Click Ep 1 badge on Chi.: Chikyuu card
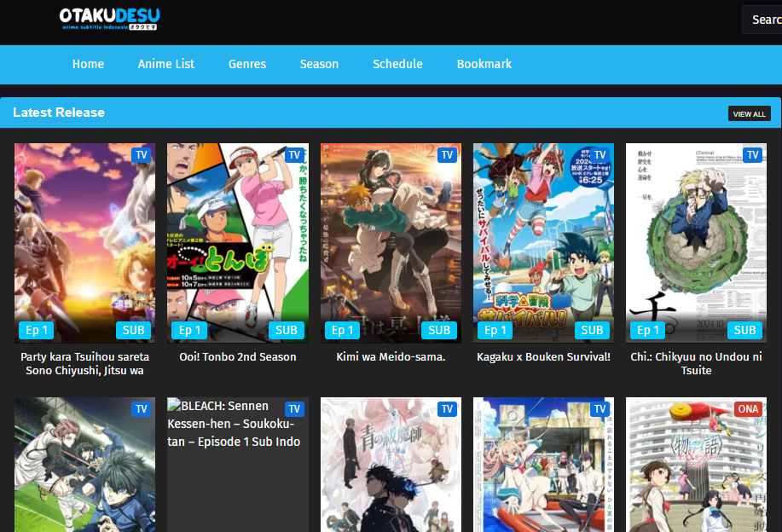Image resolution: width=782 pixels, height=532 pixels. point(648,330)
